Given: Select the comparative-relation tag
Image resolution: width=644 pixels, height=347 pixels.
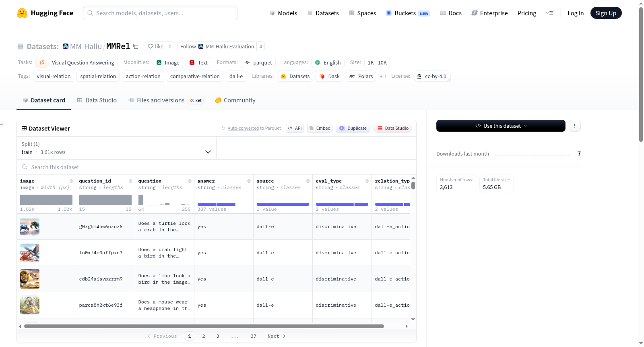Looking at the screenshot, I should (x=195, y=77).
